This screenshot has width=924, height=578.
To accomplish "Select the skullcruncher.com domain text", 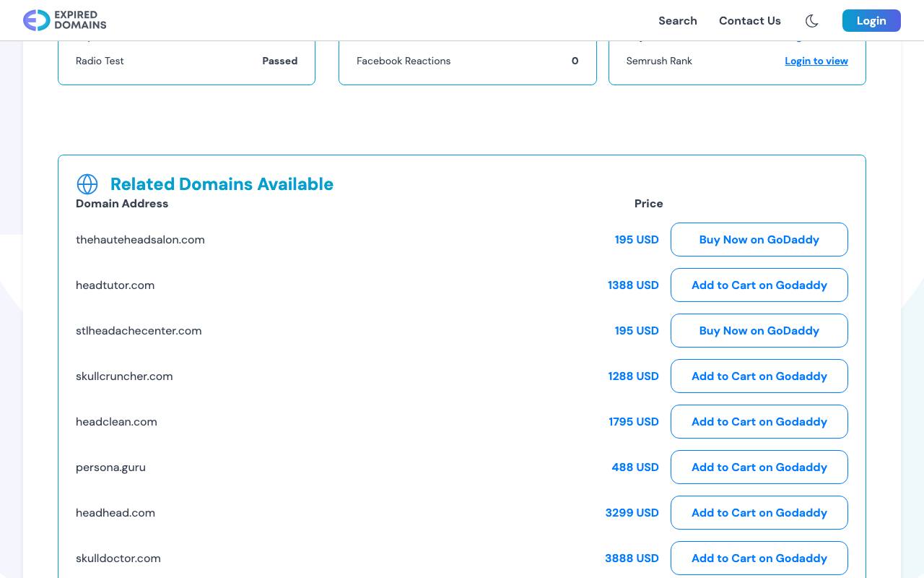I will click(124, 376).
